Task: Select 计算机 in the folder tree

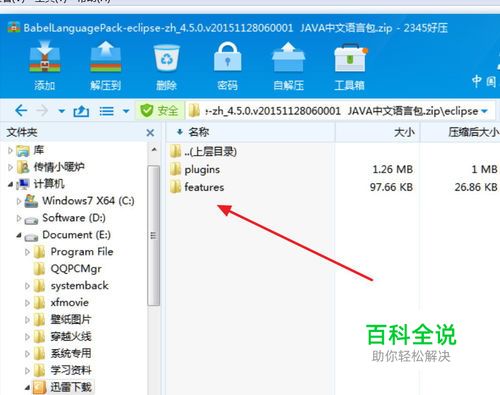Action: pyautogui.click(x=49, y=184)
